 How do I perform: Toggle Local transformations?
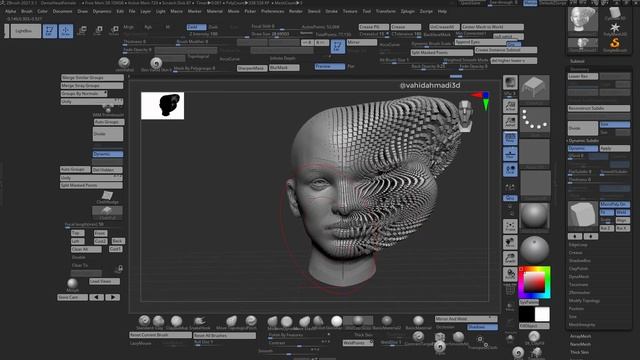510,170
